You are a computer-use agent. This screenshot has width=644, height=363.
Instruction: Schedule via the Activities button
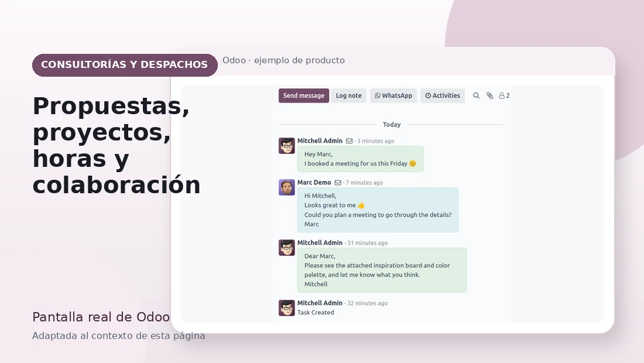coord(443,95)
